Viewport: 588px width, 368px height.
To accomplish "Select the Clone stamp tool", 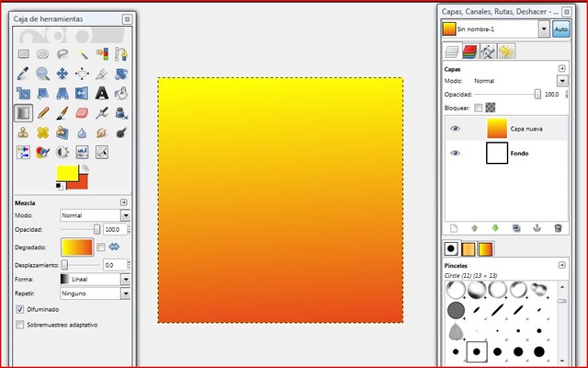I will [24, 132].
